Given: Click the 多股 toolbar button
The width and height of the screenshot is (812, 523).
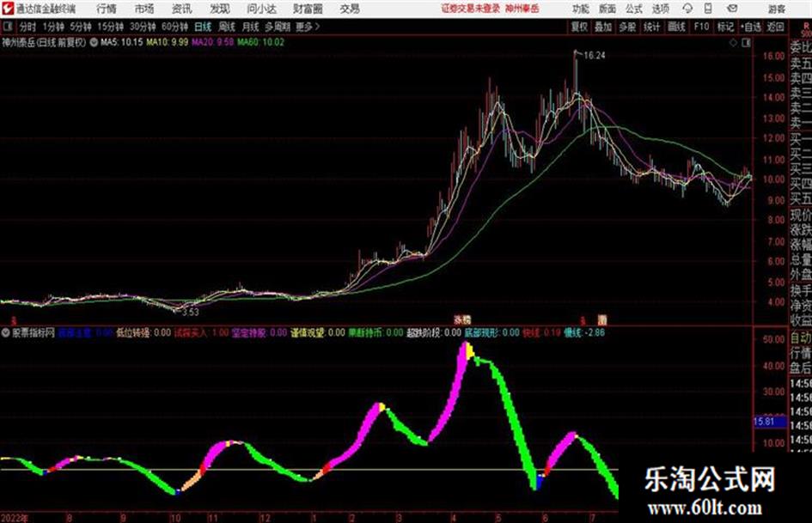Looking at the screenshot, I should (x=627, y=27).
